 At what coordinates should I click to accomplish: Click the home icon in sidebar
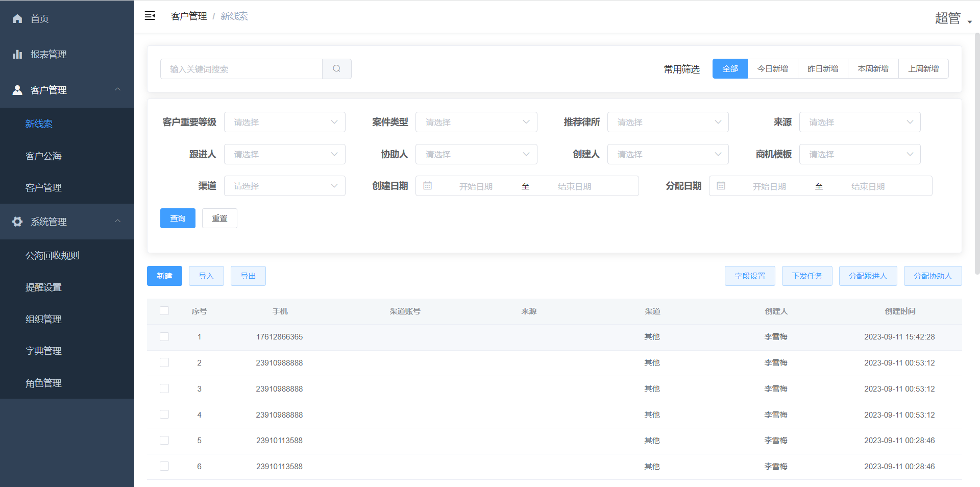(x=17, y=18)
